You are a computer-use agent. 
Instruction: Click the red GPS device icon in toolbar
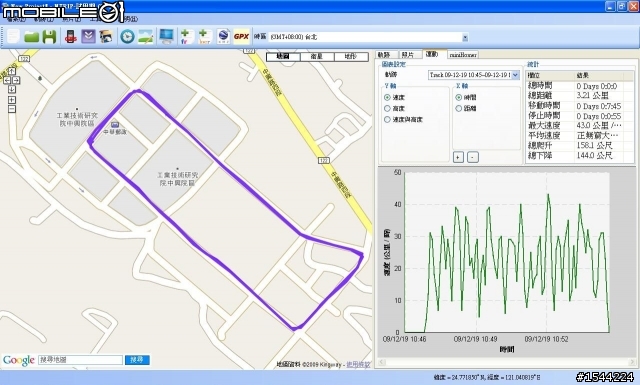pos(71,37)
